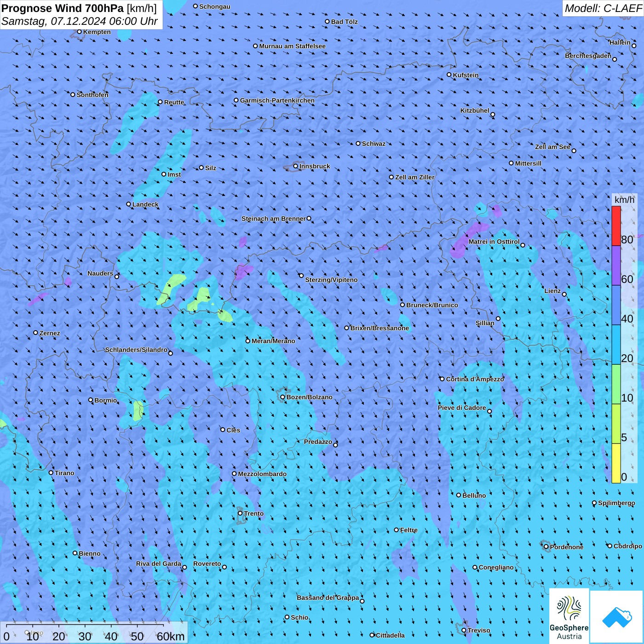
Task: Click the Trento city marker
Action: [240, 513]
